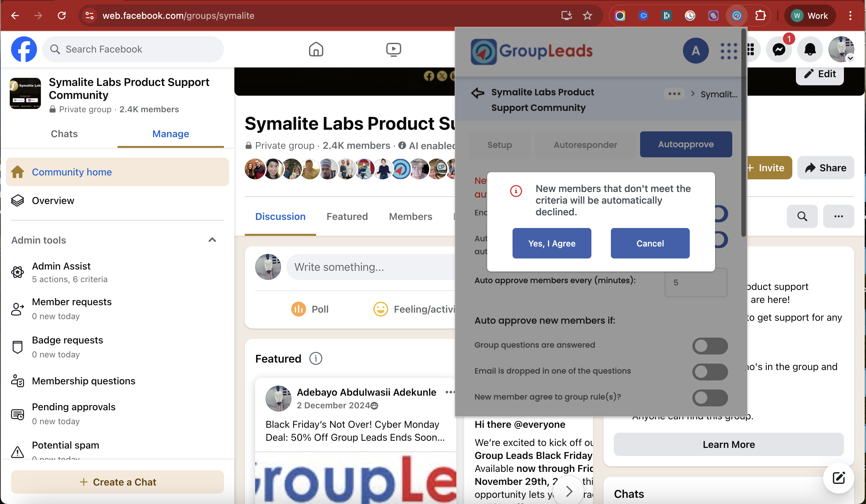
Task: Open the Facebook Video tab icon
Action: tap(393, 49)
